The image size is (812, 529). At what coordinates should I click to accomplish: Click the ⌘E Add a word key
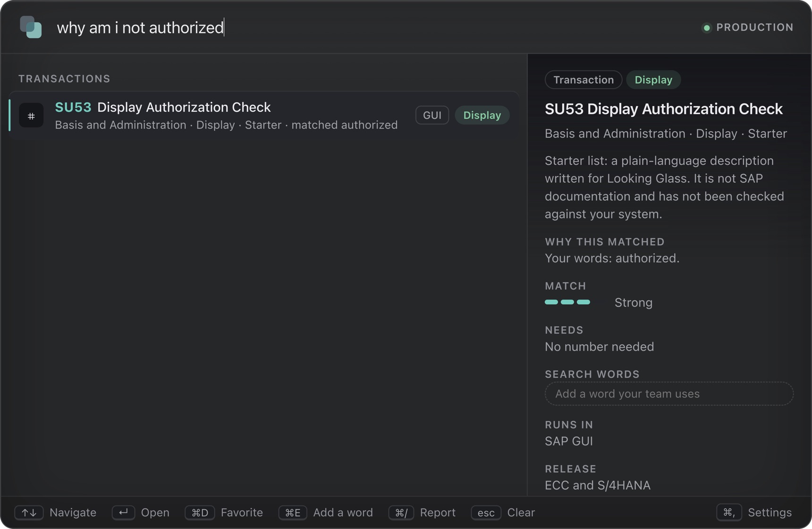coord(293,512)
